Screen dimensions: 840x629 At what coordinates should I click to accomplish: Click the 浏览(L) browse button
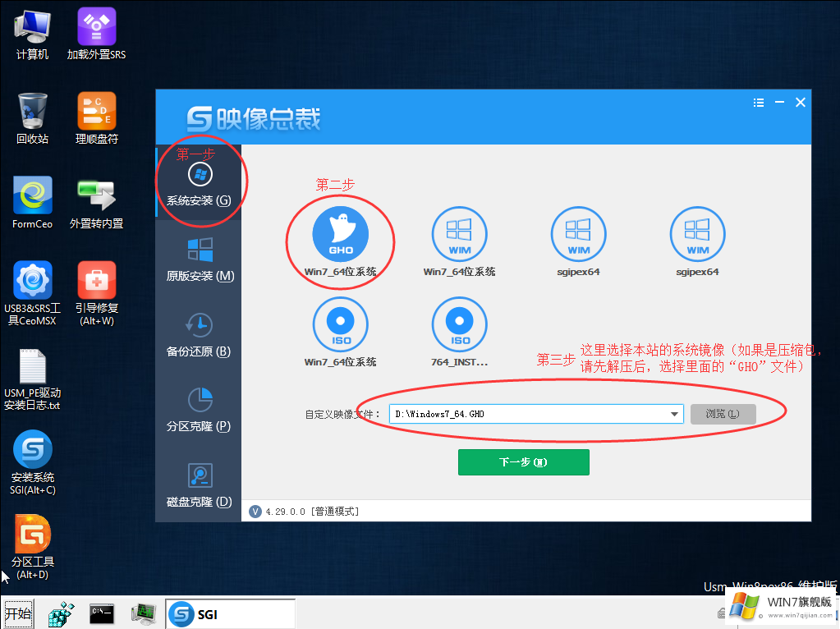tap(723, 414)
